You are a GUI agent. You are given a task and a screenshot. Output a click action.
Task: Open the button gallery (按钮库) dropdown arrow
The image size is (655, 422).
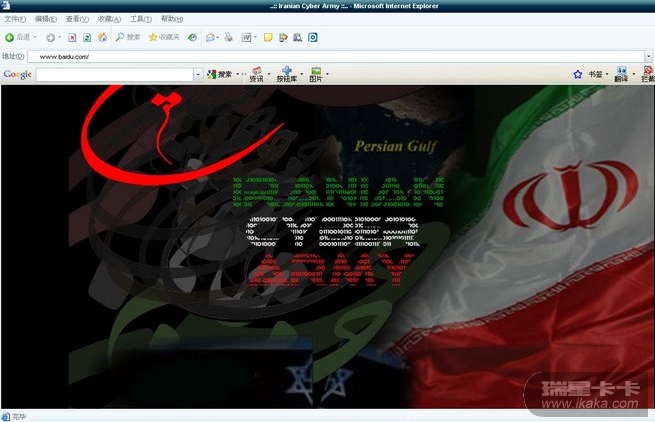tap(302, 74)
